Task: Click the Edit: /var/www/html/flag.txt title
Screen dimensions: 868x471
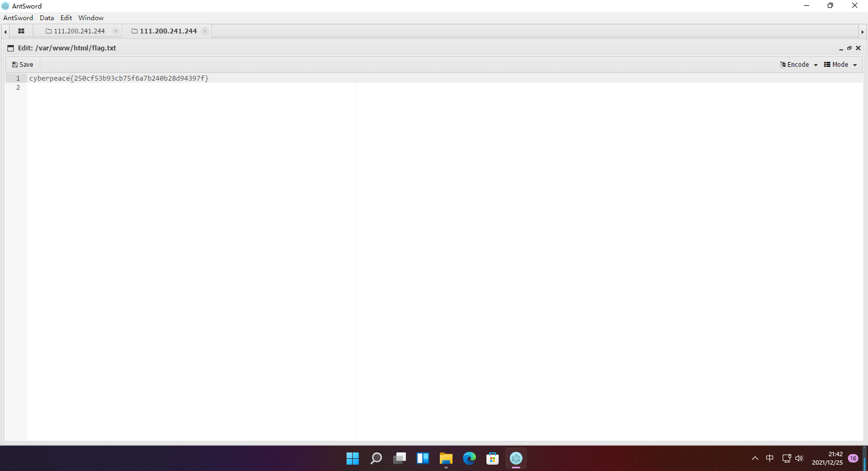Action: 67,48
